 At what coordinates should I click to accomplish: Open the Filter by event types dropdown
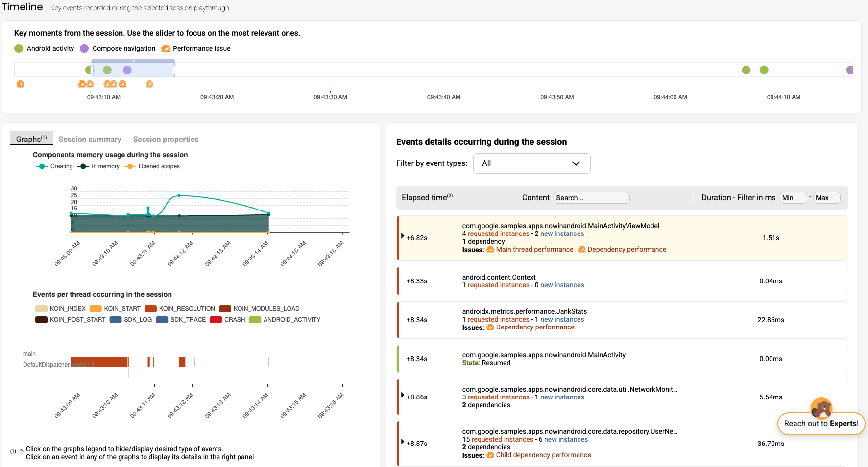(531, 163)
